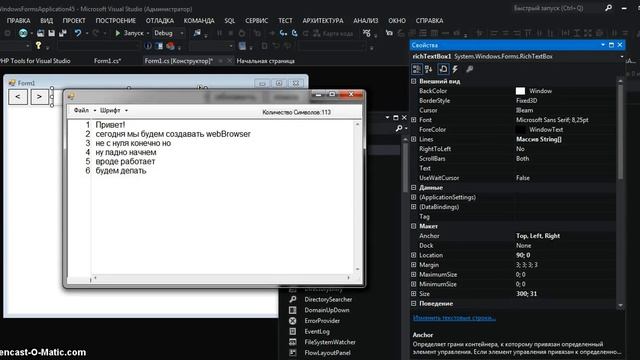Open the ПОСТРОЕНИЕ menu
Viewport: 640px width, 360px height.
point(116,20)
